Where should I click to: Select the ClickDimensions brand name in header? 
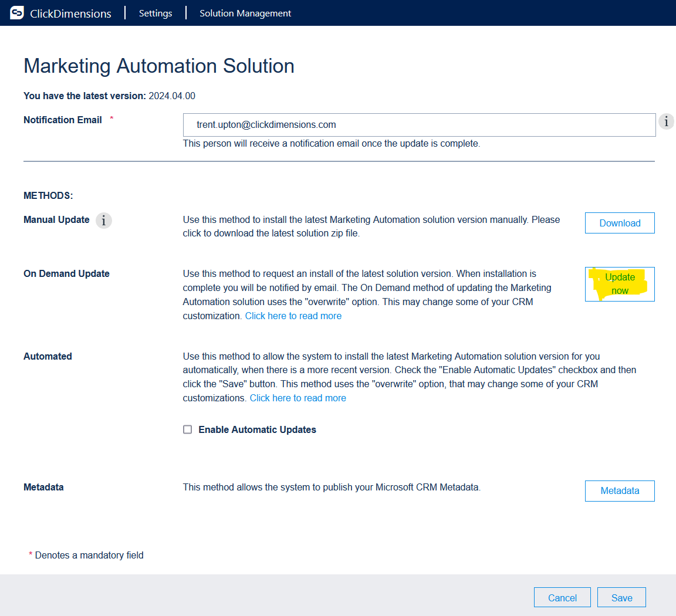(x=70, y=13)
